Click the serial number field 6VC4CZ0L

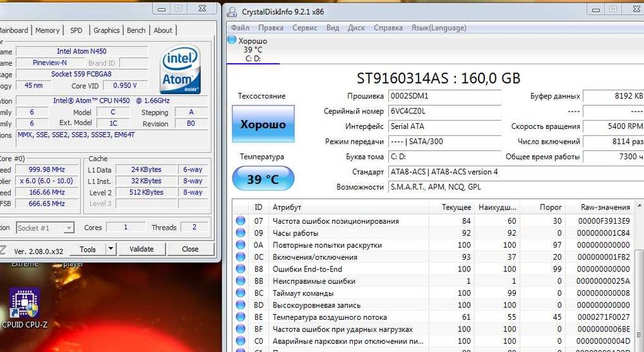(x=445, y=111)
